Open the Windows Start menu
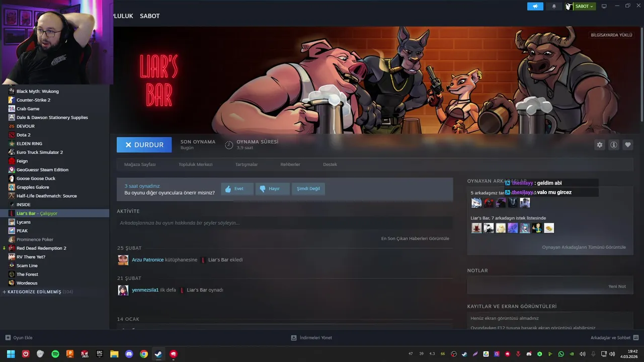 click(11, 354)
